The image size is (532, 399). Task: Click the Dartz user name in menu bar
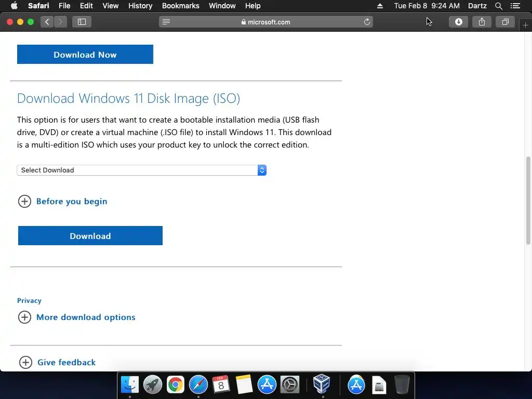(x=477, y=6)
